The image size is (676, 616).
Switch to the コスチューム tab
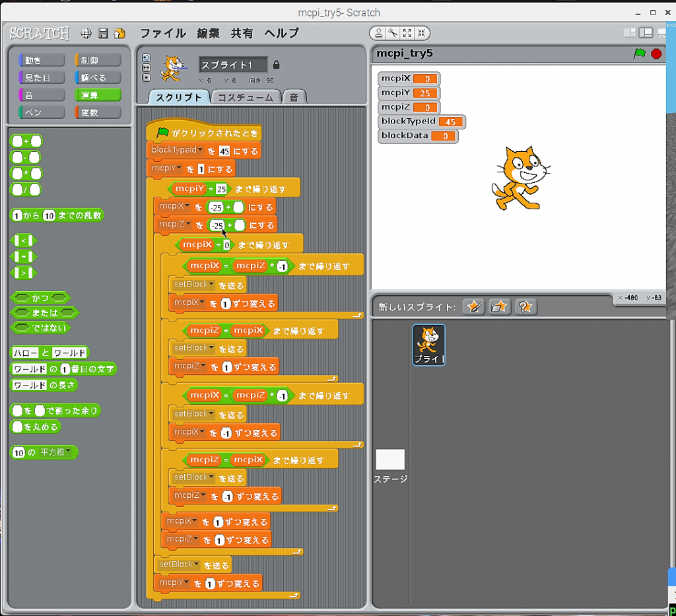(x=245, y=97)
